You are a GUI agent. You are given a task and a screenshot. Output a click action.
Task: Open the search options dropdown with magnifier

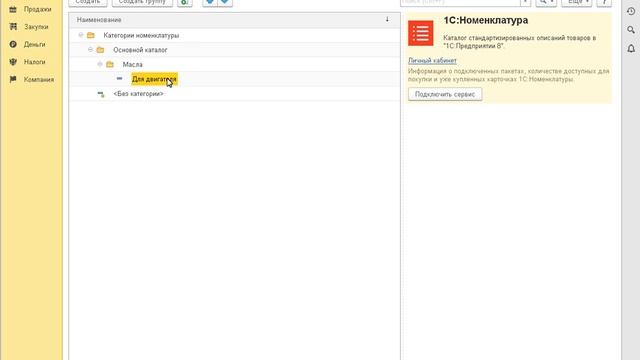(x=546, y=2)
